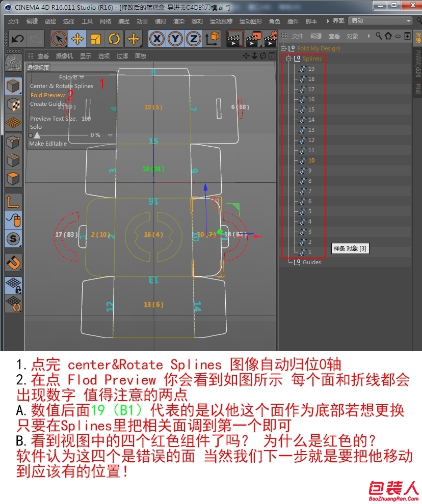Toggle the Z axis lock
Image resolution: width=422 pixels, height=504 pixels.
(x=194, y=39)
